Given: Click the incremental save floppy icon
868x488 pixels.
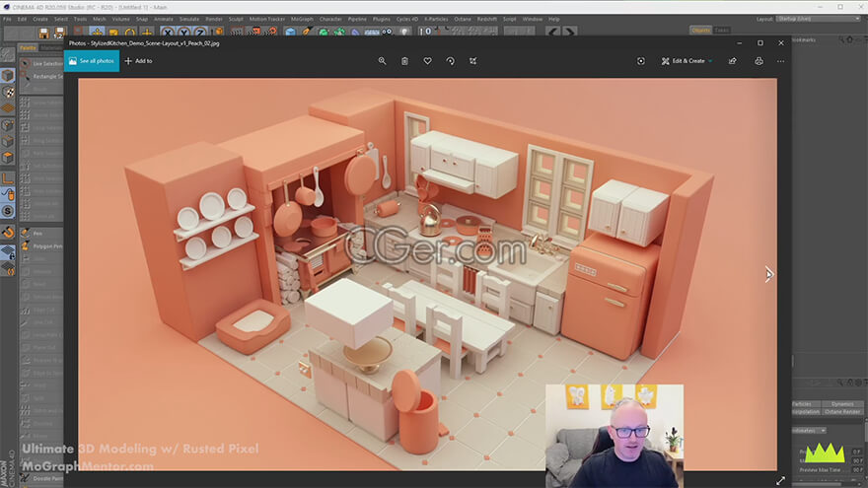Looking at the screenshot, I should coord(60,33).
